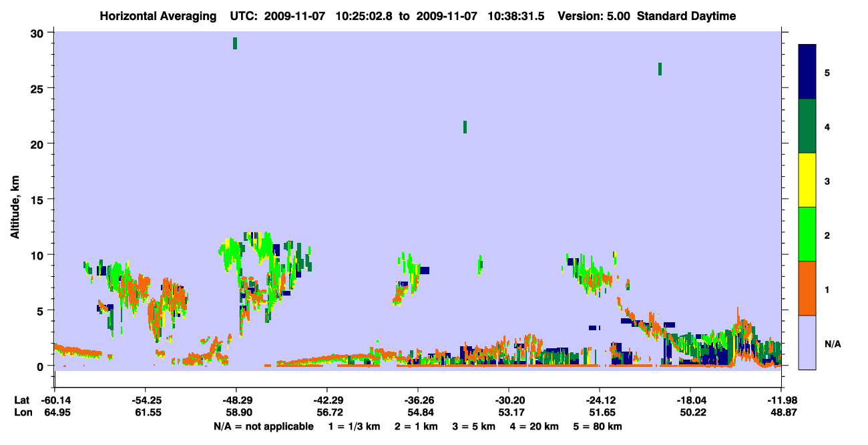Click the dark green colorbar segment labeled 4
868x445 pixels.
(807, 126)
